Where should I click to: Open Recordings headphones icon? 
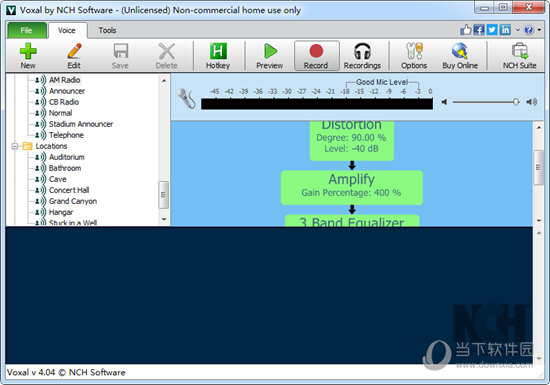point(362,56)
